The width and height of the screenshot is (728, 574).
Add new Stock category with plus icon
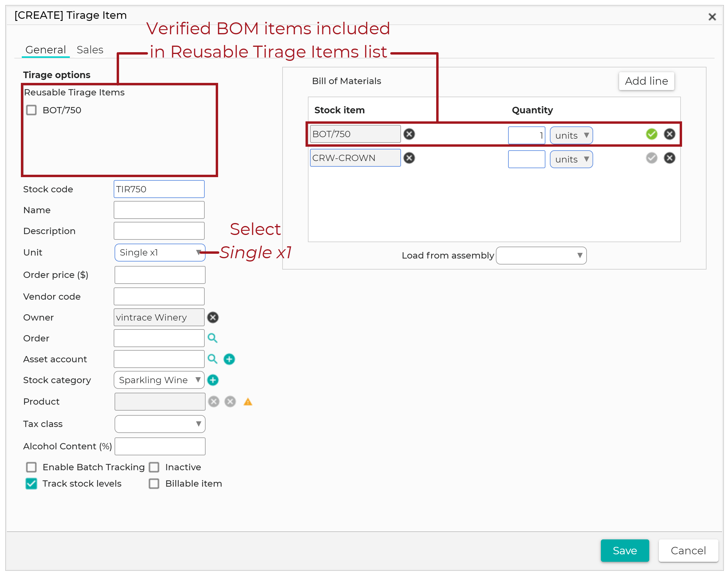(212, 380)
